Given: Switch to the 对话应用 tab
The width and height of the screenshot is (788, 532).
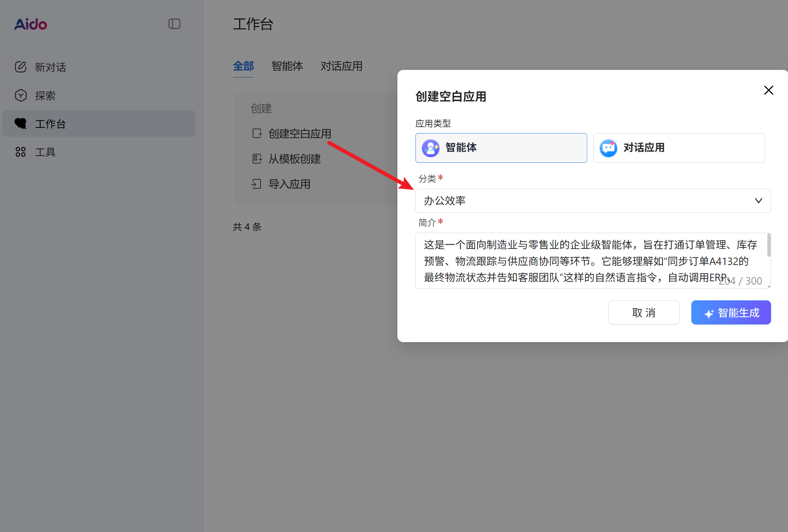Looking at the screenshot, I should [341, 66].
